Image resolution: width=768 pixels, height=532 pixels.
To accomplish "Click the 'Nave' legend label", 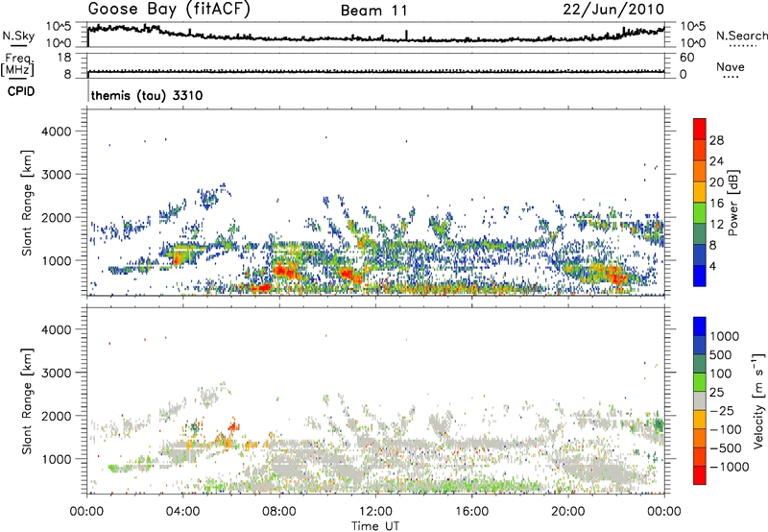I will point(730,67).
